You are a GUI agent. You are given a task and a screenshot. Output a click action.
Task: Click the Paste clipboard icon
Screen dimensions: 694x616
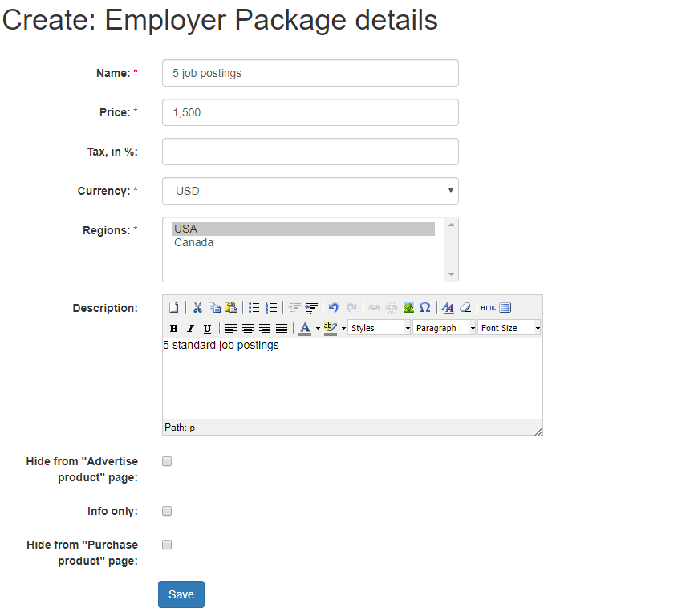[x=231, y=307]
